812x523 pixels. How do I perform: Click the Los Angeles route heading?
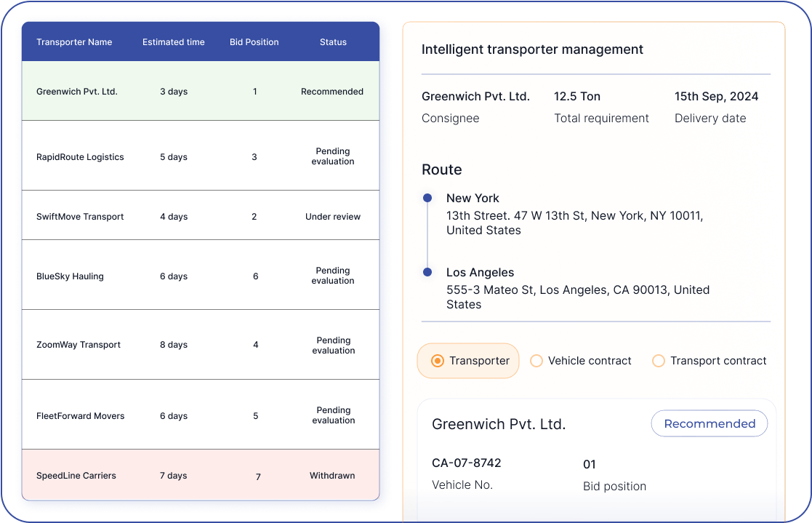[x=480, y=272]
